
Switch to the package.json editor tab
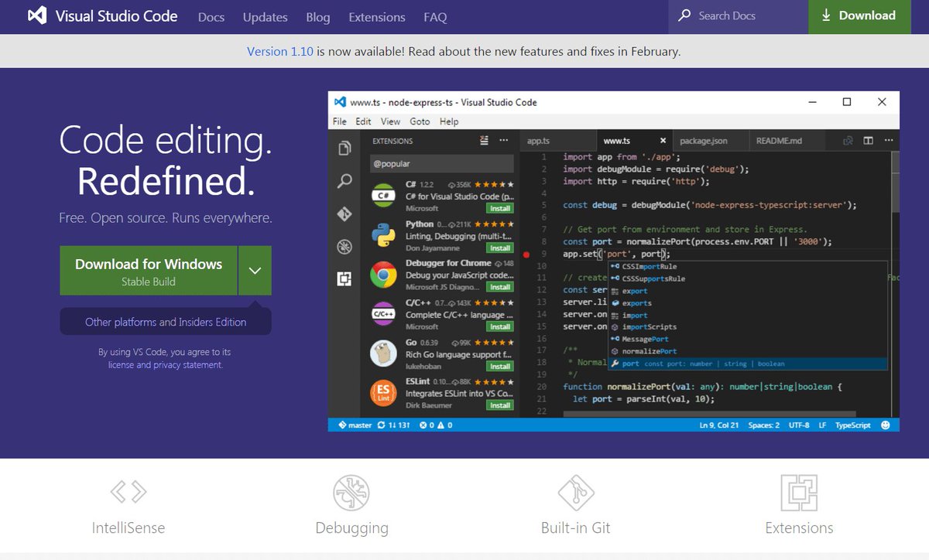[711, 141]
